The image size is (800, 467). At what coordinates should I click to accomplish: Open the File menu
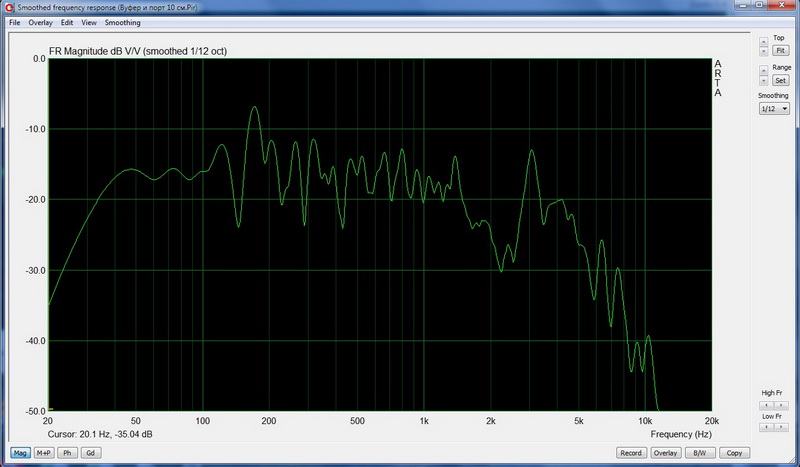coord(14,22)
